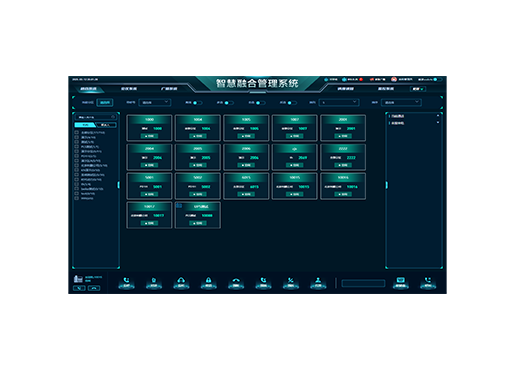This screenshot has width=515, height=391.
Task: Toggle the first switch in the filter bar
Action: point(197,103)
